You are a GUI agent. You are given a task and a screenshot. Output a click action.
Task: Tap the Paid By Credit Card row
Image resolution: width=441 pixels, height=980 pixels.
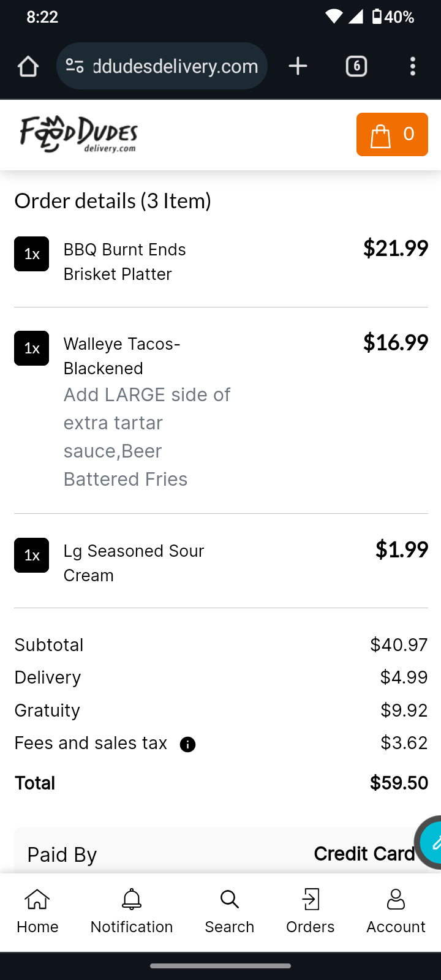[x=221, y=854]
